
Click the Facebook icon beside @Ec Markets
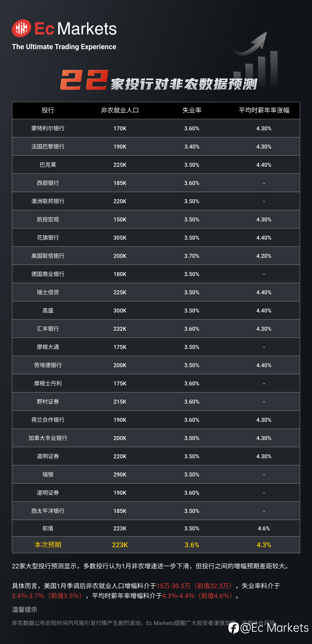234,628
